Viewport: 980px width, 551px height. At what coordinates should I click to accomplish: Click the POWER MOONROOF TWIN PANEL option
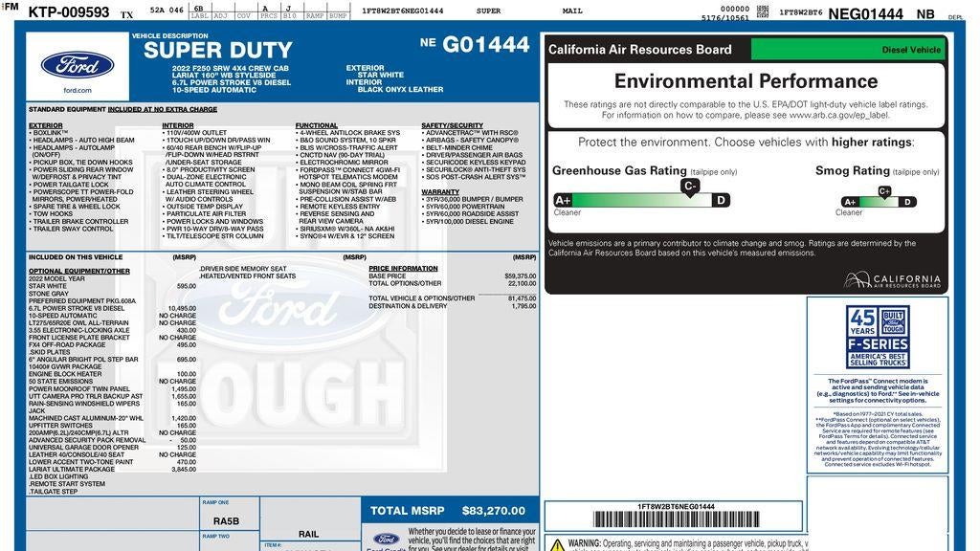click(x=79, y=388)
